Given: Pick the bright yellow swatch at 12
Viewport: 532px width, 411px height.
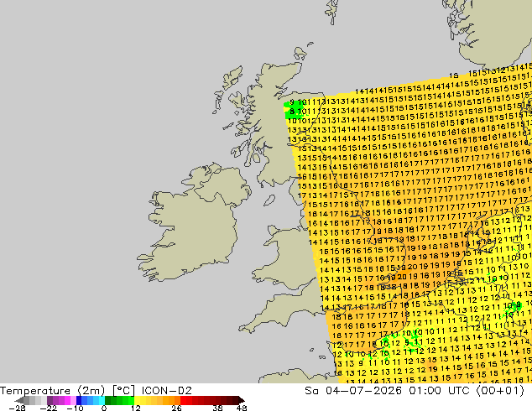Looking at the screenshot, I should [x=137, y=400].
